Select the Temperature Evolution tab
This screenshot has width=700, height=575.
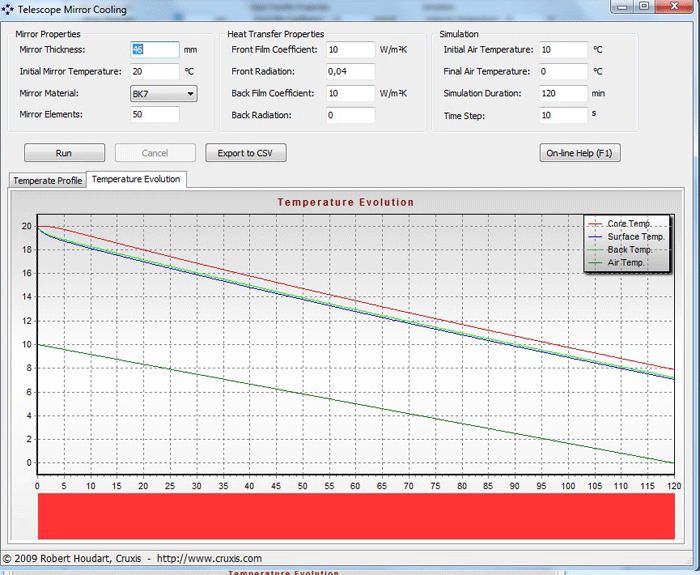click(136, 179)
